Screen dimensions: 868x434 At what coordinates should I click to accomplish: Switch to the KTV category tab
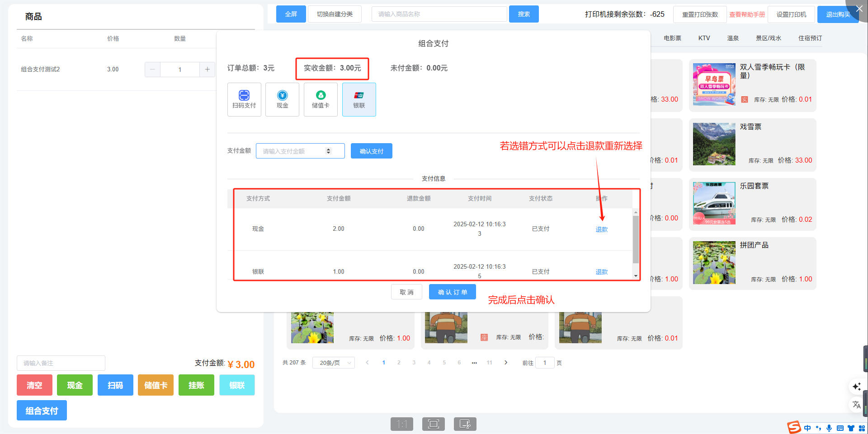pos(704,38)
